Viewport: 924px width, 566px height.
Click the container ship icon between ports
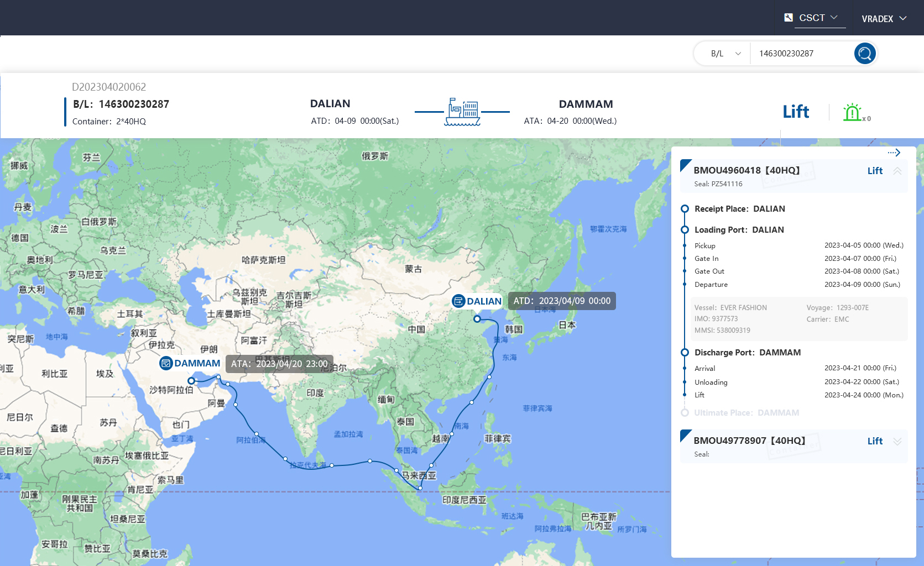(462, 112)
